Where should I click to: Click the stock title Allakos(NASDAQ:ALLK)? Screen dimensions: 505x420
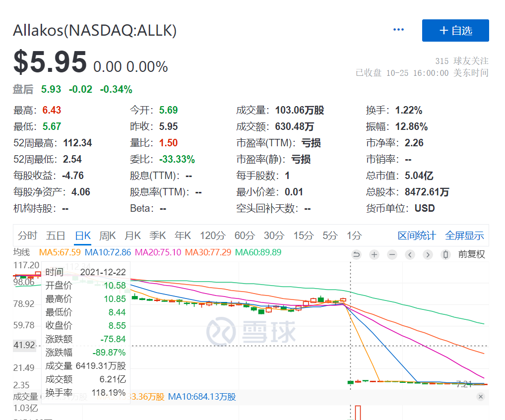(95, 31)
